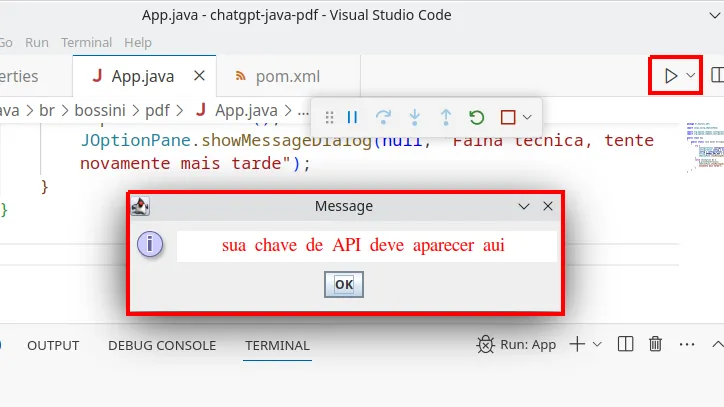The height and width of the screenshot is (407, 724).
Task: Open the dropdown beside the stop icon
Action: 527,117
